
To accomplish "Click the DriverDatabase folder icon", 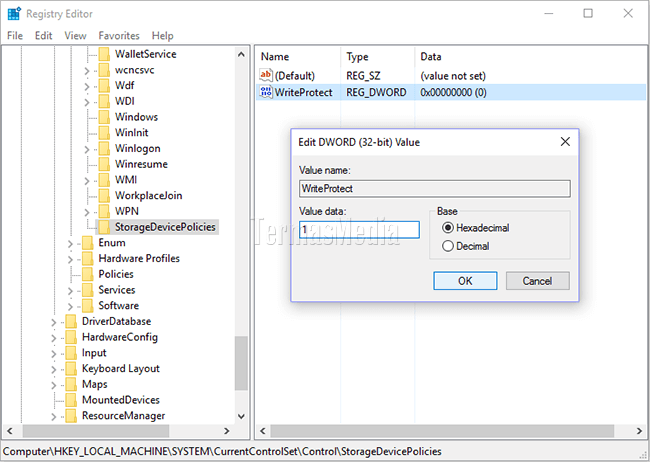I will click(x=71, y=322).
